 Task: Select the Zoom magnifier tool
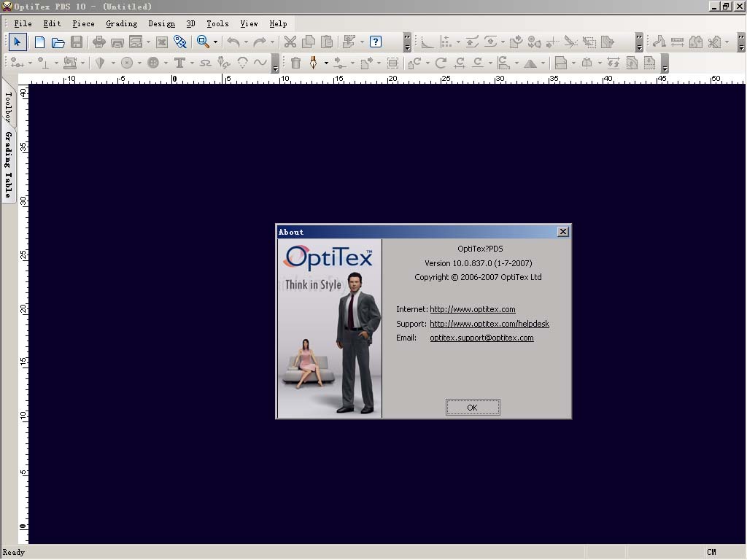click(x=203, y=42)
